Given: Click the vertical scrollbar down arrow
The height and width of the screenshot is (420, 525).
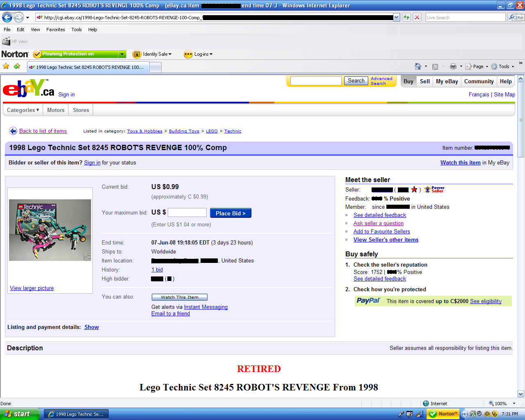Looking at the screenshot, I should 521,394.
